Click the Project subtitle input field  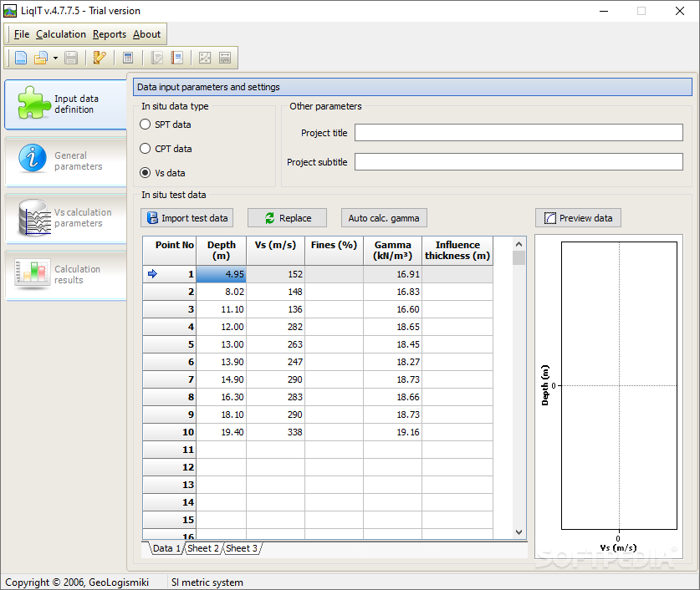tap(519, 162)
